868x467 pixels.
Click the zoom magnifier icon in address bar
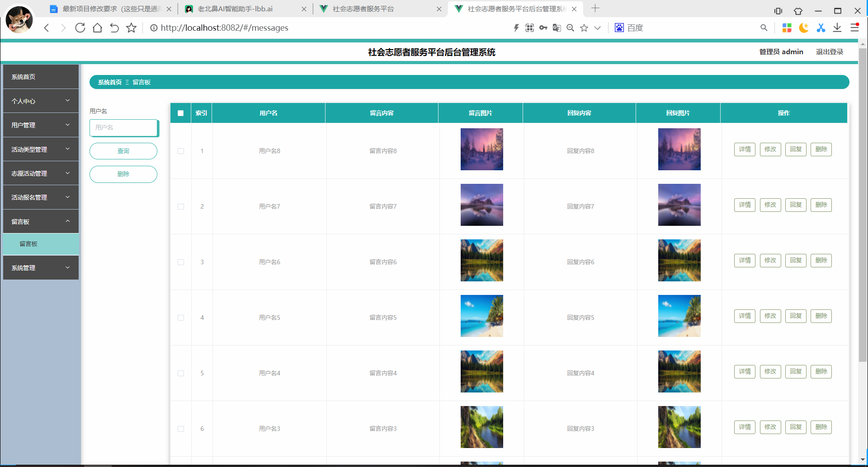pos(571,28)
